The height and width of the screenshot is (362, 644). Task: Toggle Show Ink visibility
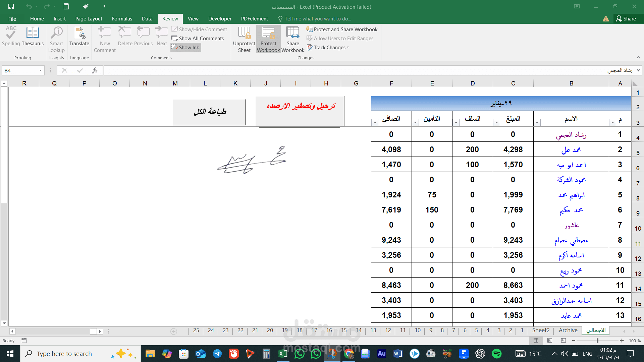185,47
